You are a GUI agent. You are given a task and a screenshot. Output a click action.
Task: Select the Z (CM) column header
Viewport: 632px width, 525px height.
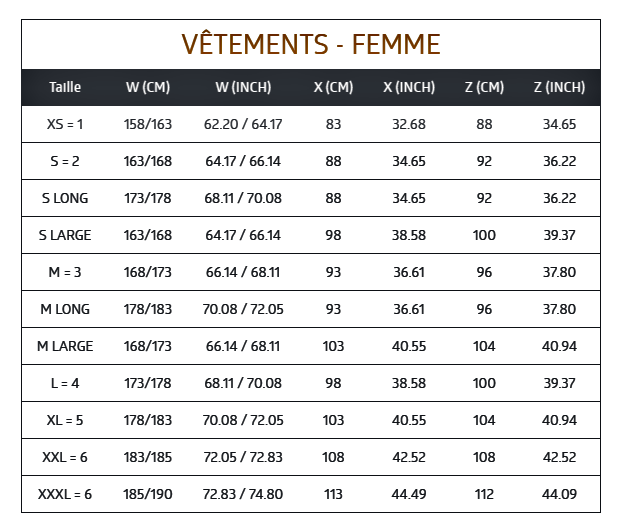[x=484, y=87]
